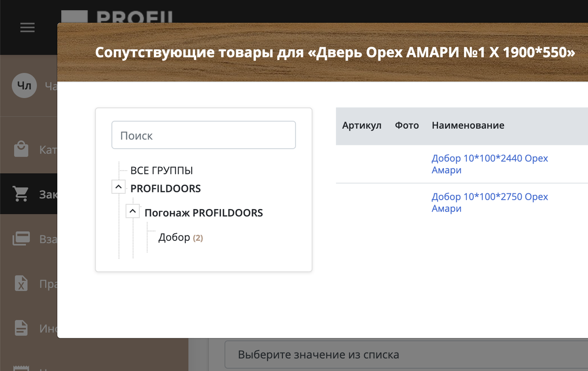This screenshot has width=588, height=371.
Task: Click the Поиск search field
Action: [x=204, y=135]
